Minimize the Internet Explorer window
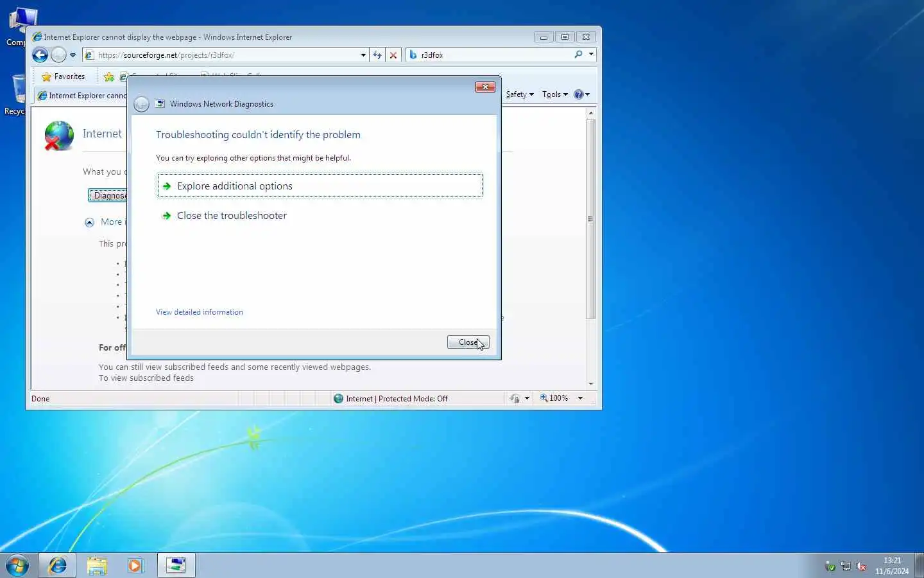924x578 pixels. pos(543,37)
